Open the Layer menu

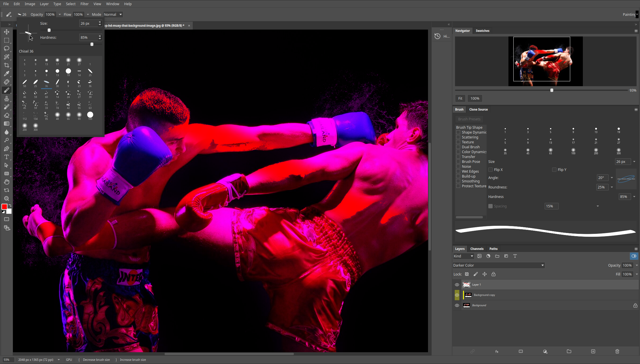pyautogui.click(x=44, y=4)
